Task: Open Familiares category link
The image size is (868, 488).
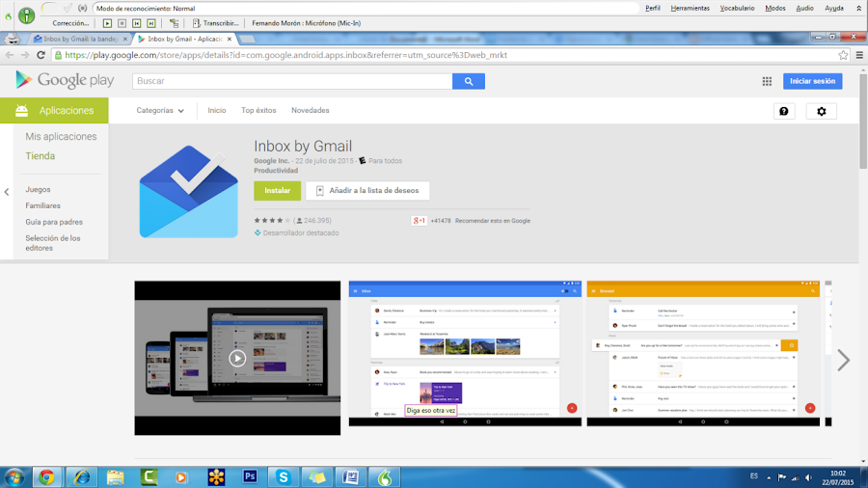Action: click(42, 205)
